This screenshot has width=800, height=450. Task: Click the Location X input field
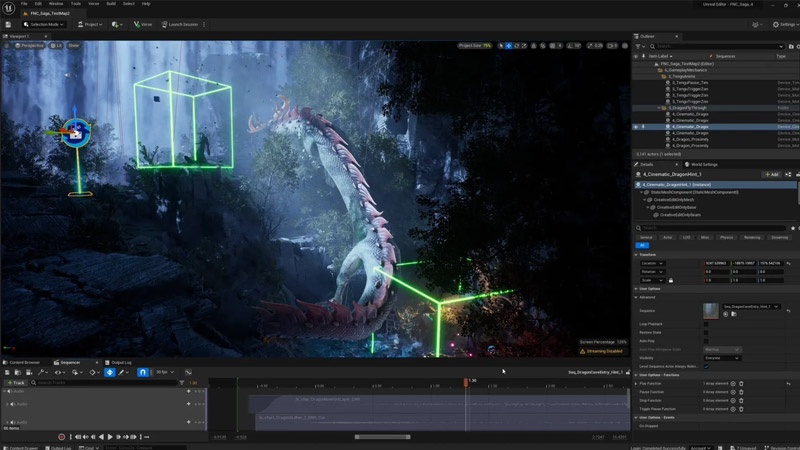coord(715,263)
